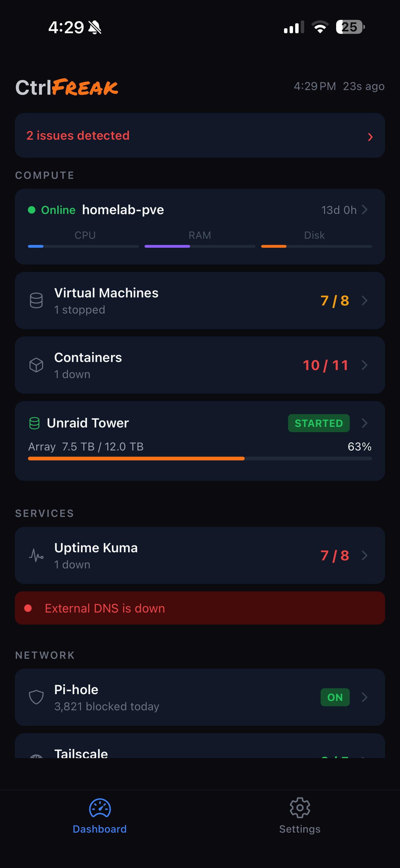Click the Unraid array usage progress bar

[x=200, y=459]
